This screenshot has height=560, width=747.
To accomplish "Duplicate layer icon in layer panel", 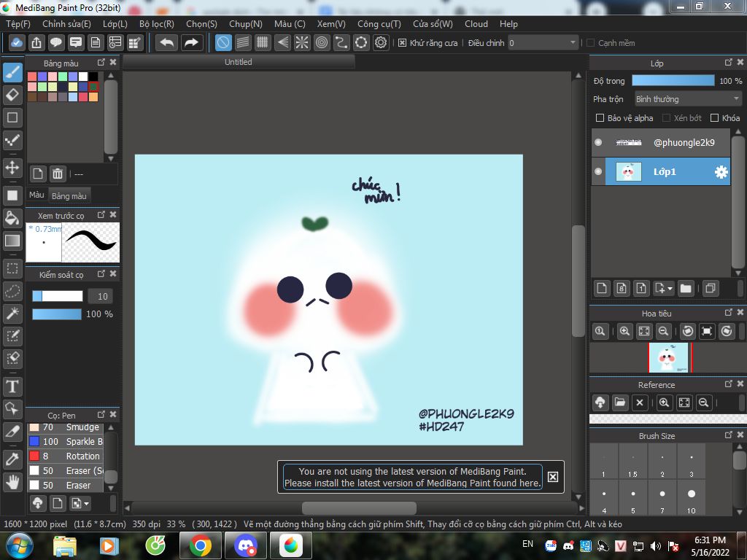I will pos(711,288).
